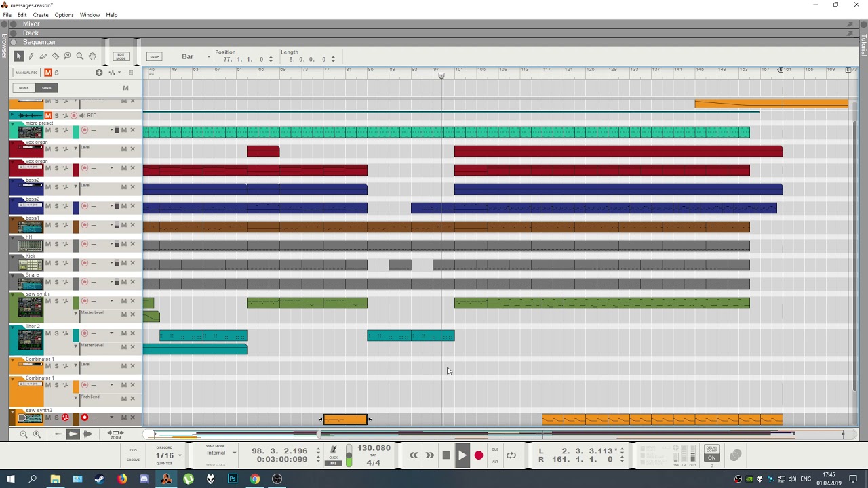
Task: Toggle automation on saw synth2 track
Action: click(x=65, y=418)
